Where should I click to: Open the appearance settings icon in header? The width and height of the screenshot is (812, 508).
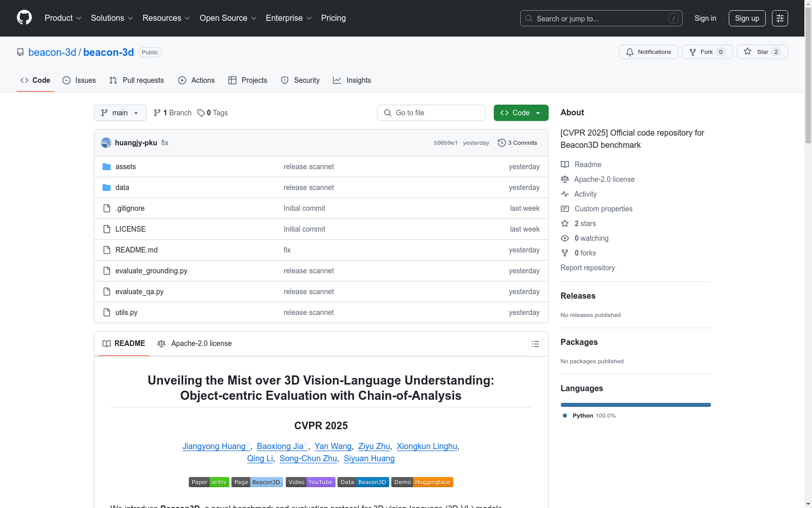coord(780,18)
